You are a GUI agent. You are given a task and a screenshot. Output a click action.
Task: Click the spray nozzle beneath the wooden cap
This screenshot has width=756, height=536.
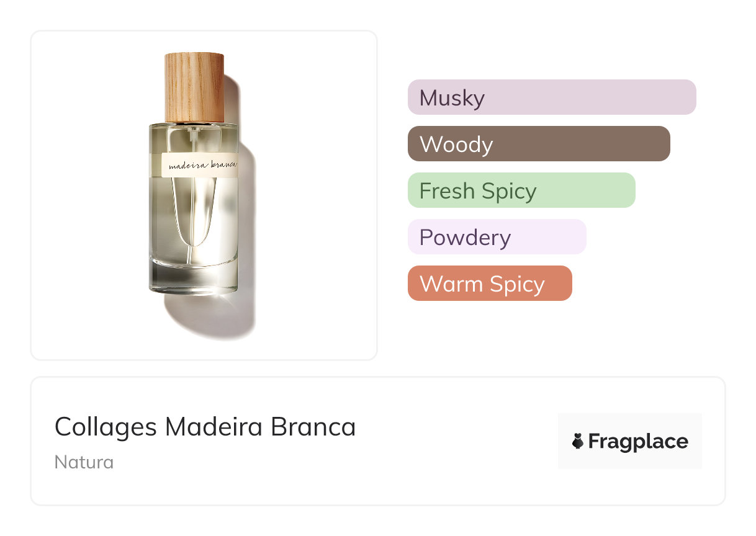(x=194, y=129)
